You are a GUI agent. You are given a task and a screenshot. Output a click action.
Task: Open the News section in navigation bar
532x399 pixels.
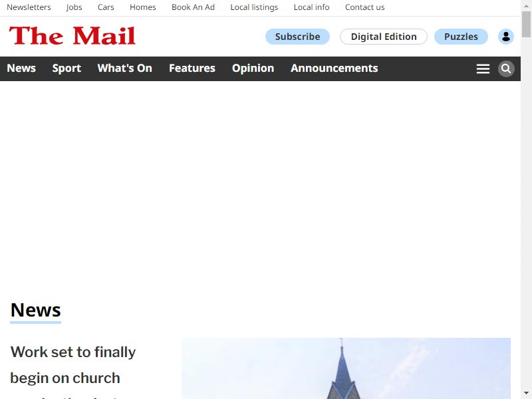tap(21, 68)
